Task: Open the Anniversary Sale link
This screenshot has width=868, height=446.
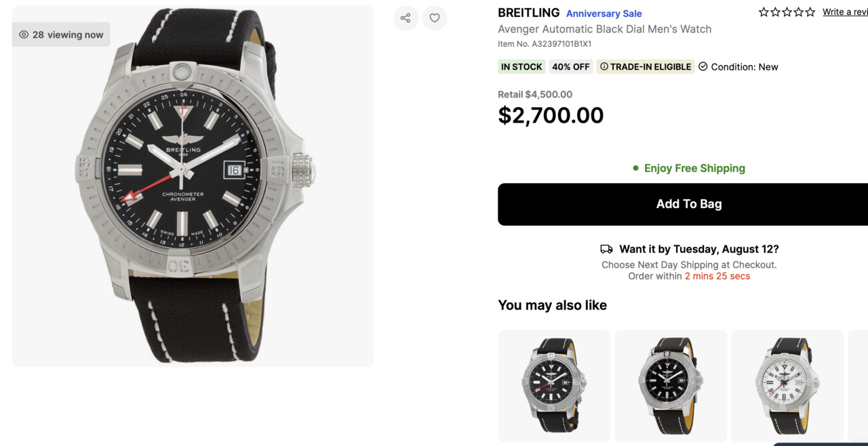Action: click(x=604, y=14)
